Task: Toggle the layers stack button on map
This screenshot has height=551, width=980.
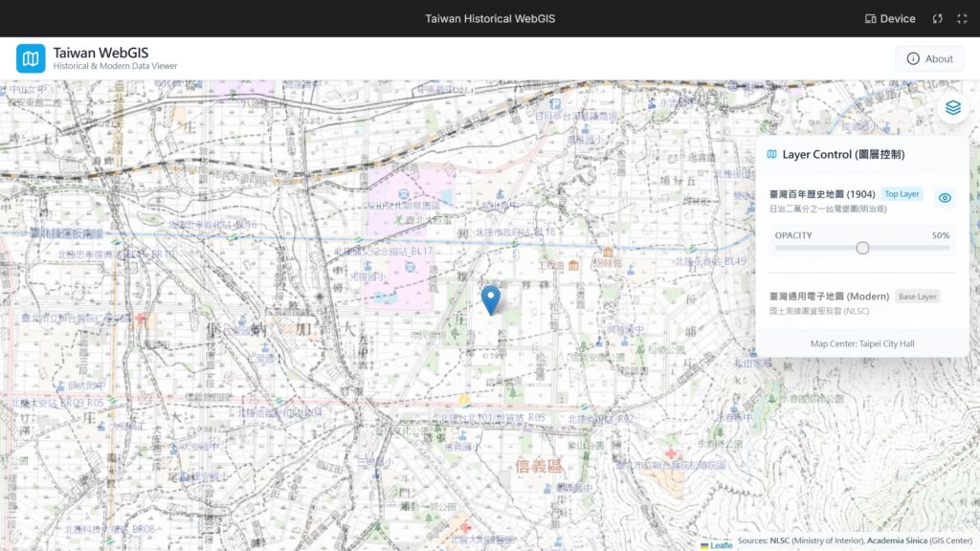Action: [x=952, y=108]
